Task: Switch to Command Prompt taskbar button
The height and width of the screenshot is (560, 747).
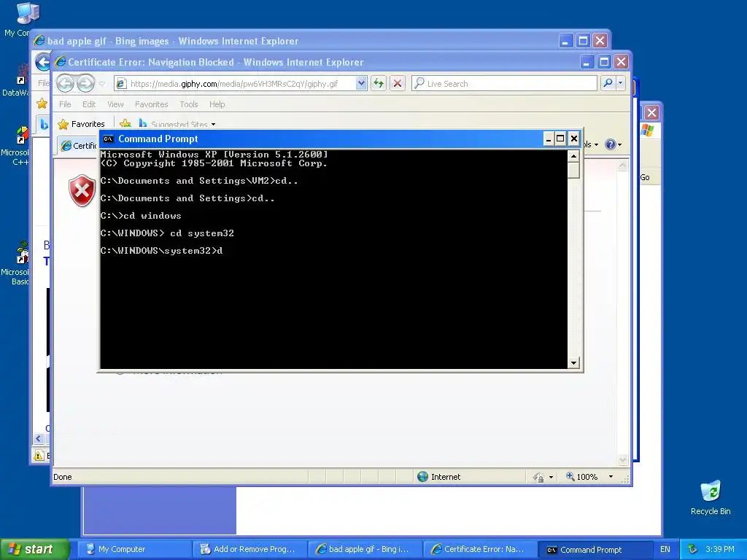Action: [x=595, y=549]
